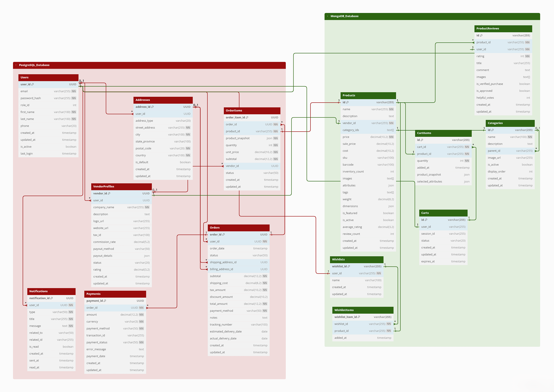Click the role_id row in Users
This screenshot has height=392, width=554.
pyautogui.click(x=48, y=105)
